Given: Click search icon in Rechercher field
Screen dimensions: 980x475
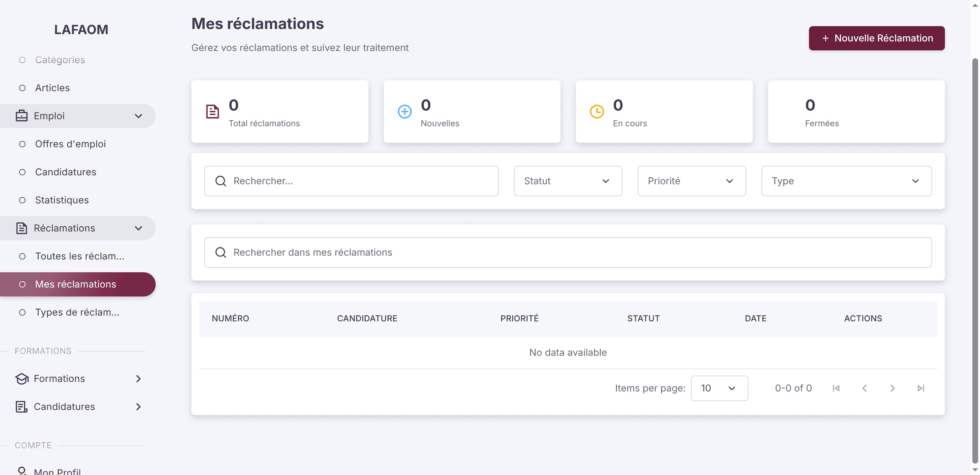Looking at the screenshot, I should coord(221,181).
